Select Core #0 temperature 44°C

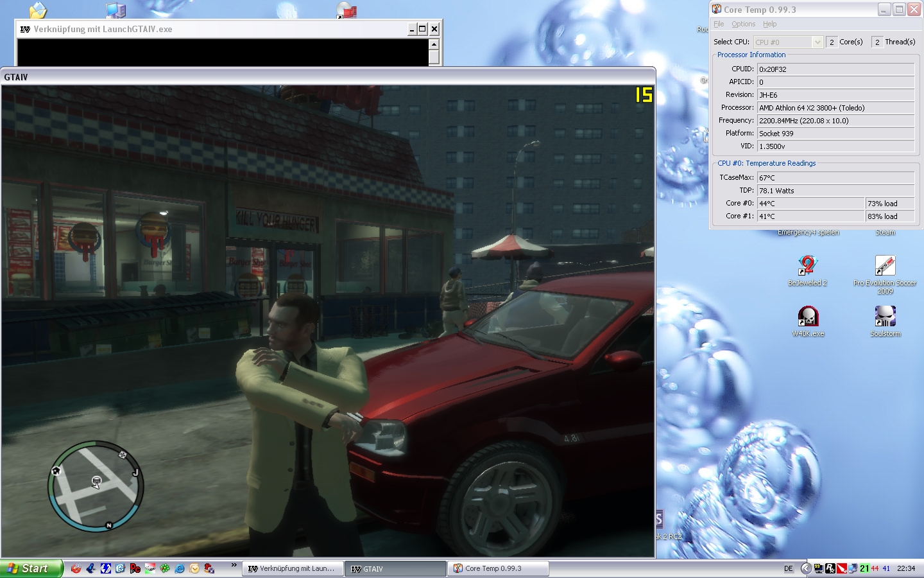tap(810, 204)
